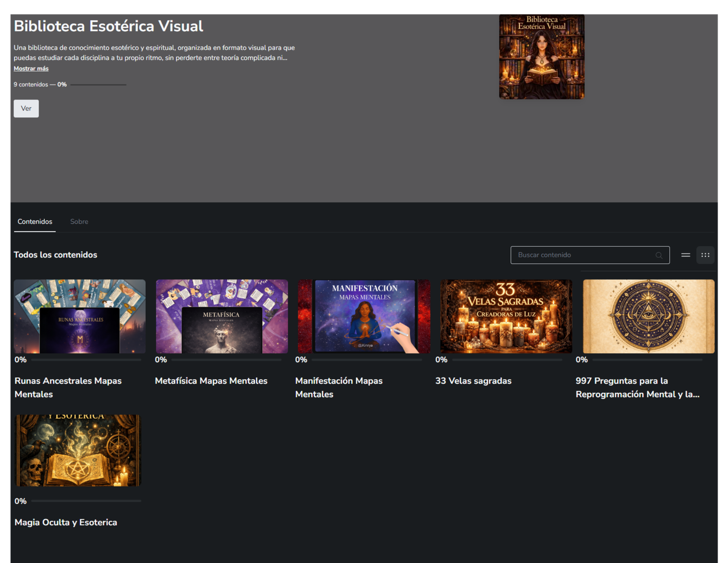Click the 33 Velas sagradas title
Screen dimensions: 728x563
tap(473, 381)
